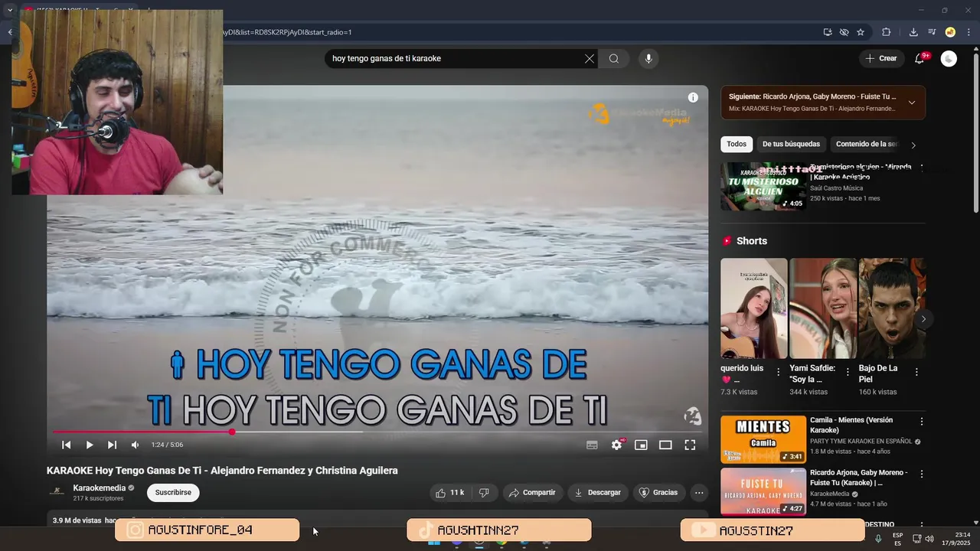Viewport: 980px width, 551px height.
Task: Open more actions ellipsis under video
Action: coord(699,492)
